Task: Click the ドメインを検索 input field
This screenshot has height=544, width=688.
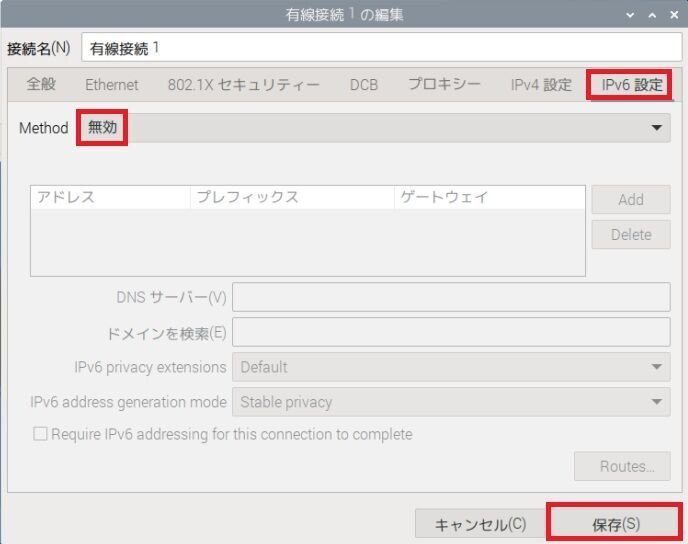Action: (451, 332)
